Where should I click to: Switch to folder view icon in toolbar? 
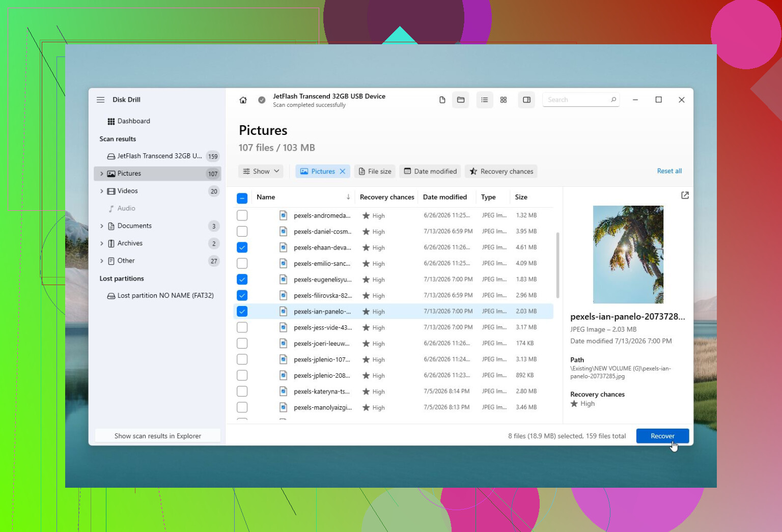pos(461,100)
